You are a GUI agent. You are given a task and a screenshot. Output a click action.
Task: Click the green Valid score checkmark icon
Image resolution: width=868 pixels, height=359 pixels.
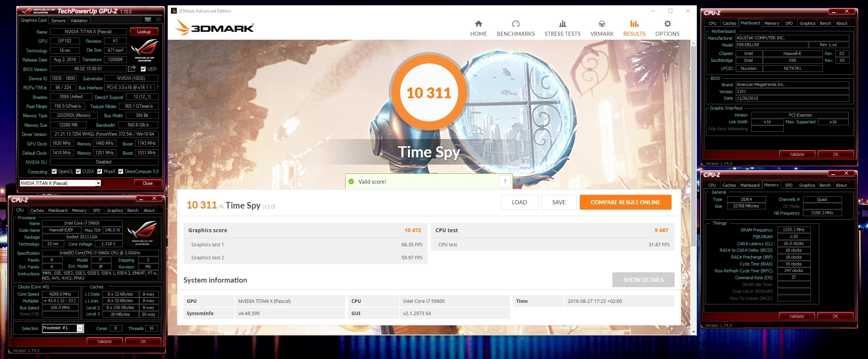pos(351,181)
